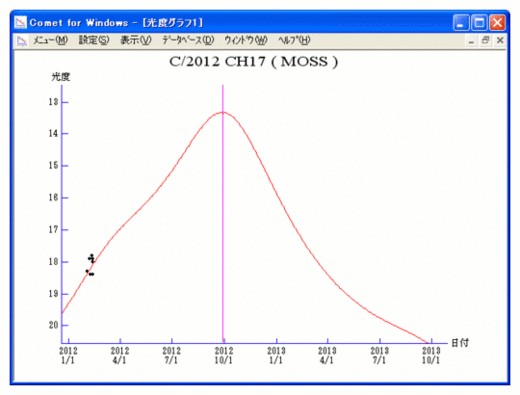Click the peak of the red light curve

223,112
